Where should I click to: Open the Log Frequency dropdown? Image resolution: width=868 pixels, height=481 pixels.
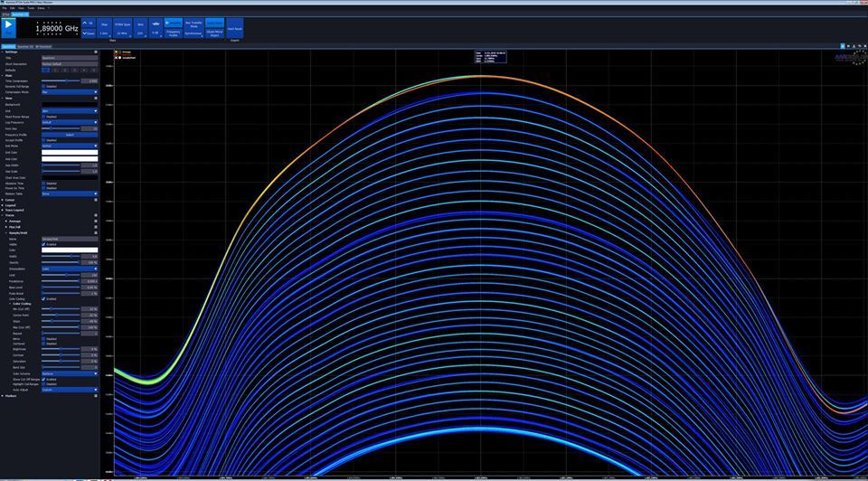(70, 122)
